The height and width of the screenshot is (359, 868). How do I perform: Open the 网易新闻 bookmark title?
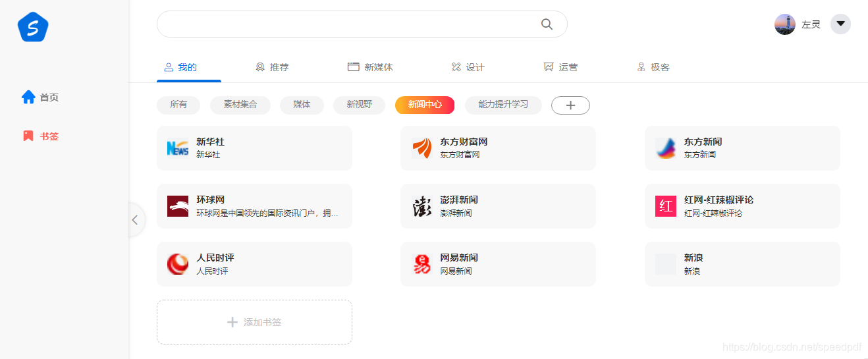tap(459, 258)
